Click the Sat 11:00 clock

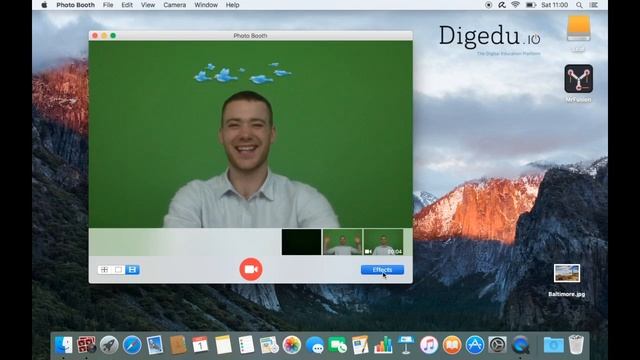pyautogui.click(x=554, y=5)
